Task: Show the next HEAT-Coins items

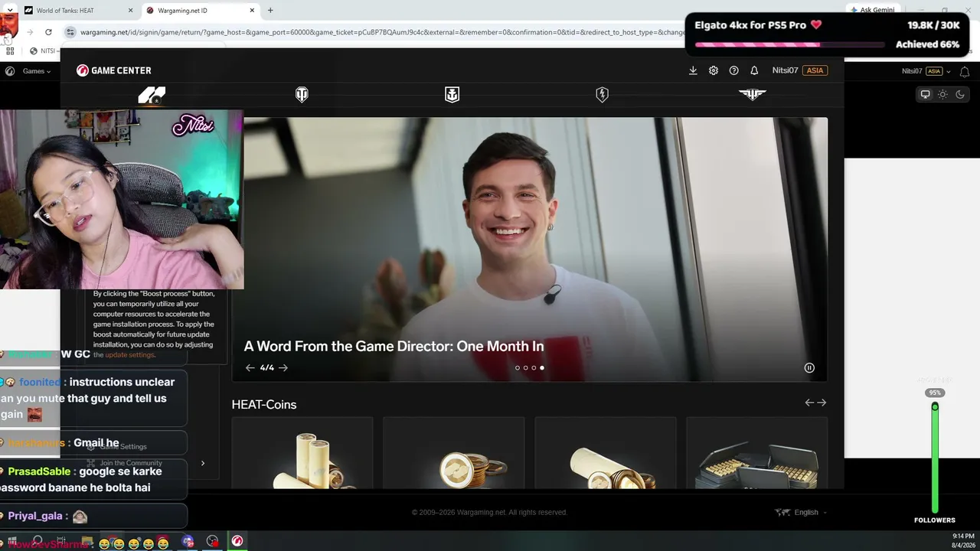Action: click(x=822, y=403)
